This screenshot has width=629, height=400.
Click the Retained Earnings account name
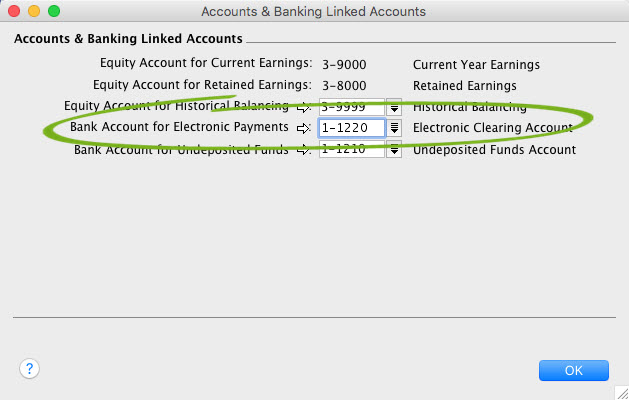[x=464, y=86]
